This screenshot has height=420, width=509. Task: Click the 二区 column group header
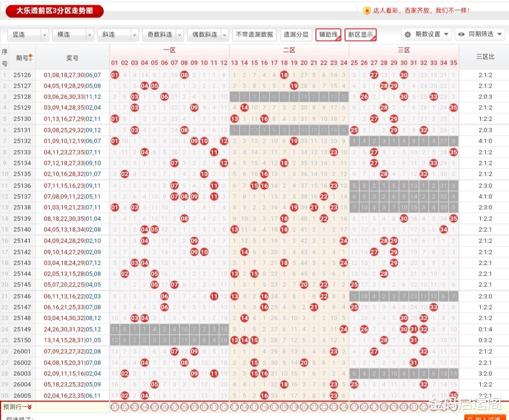coord(289,50)
